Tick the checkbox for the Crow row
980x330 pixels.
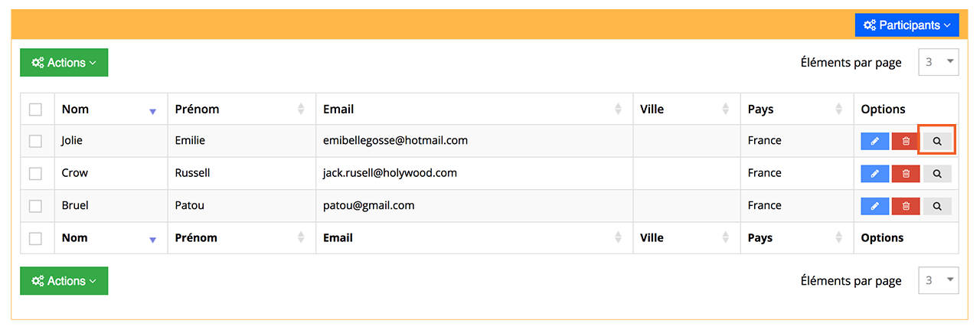(35, 174)
